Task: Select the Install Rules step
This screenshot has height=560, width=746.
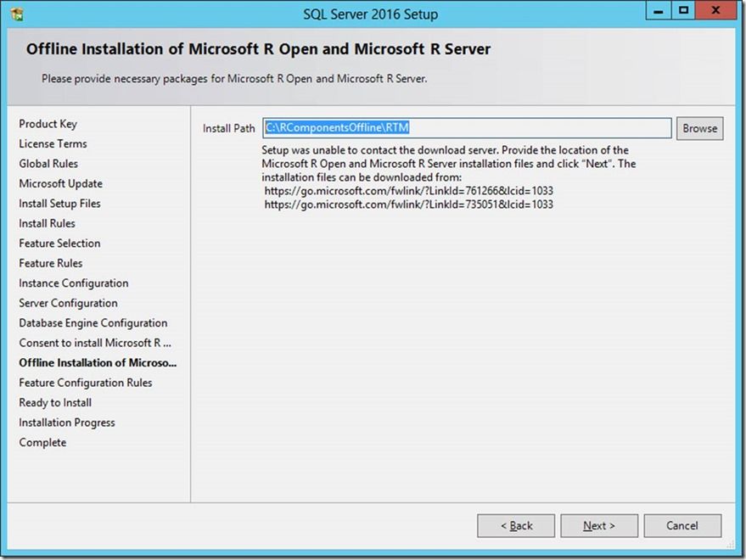Action: pyautogui.click(x=47, y=224)
